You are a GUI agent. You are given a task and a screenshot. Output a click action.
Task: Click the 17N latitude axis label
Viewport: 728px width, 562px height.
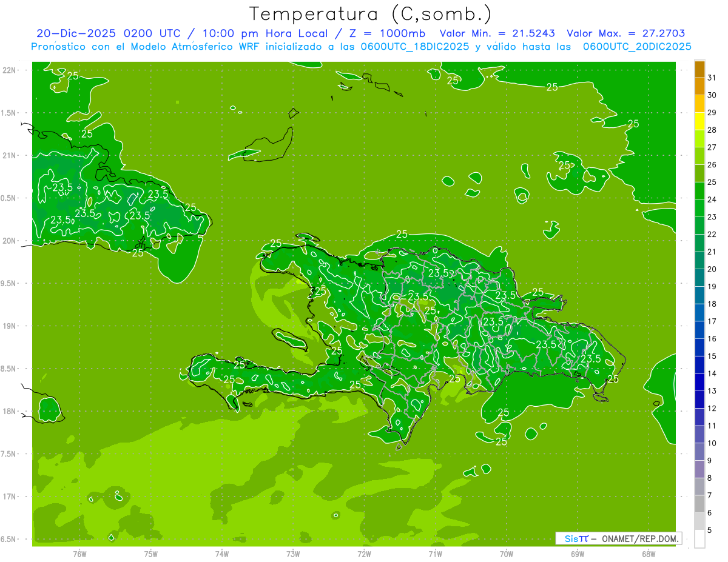(10, 496)
